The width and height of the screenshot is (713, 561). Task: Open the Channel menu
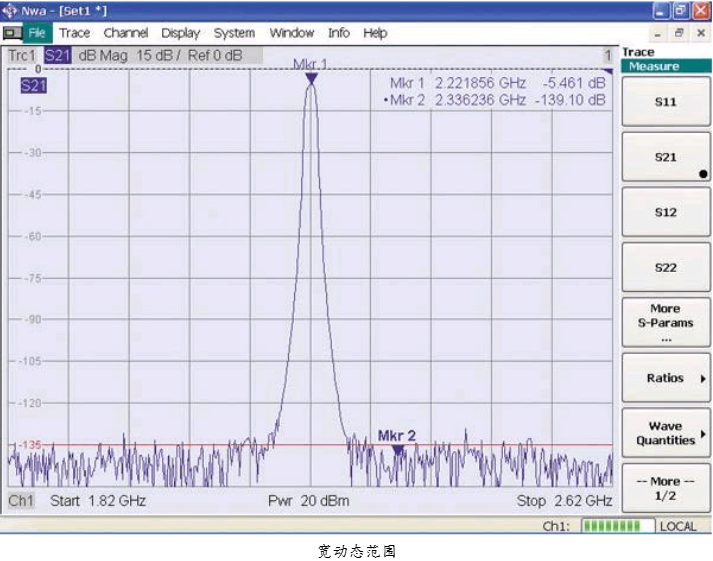pyautogui.click(x=126, y=33)
